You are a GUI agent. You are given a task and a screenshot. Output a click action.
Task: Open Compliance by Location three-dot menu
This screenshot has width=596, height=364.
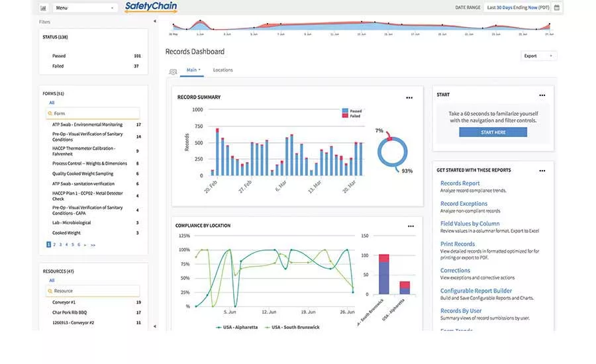pyautogui.click(x=409, y=226)
